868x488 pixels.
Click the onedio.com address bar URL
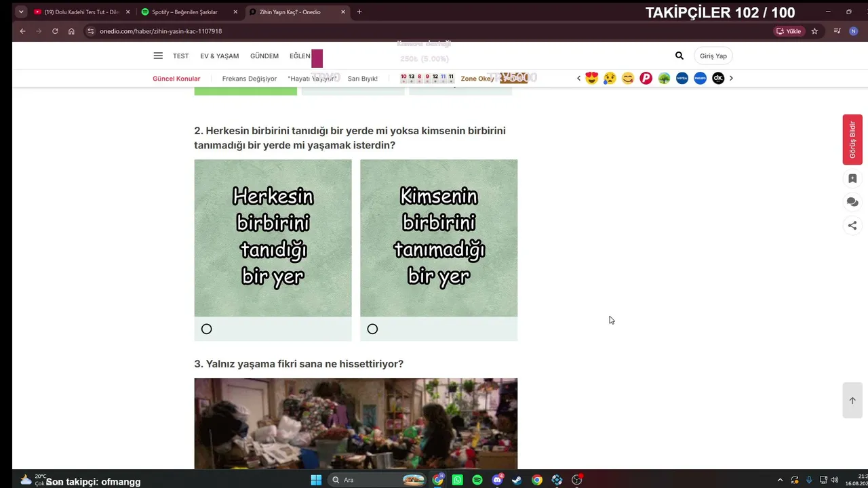pyautogui.click(x=161, y=31)
